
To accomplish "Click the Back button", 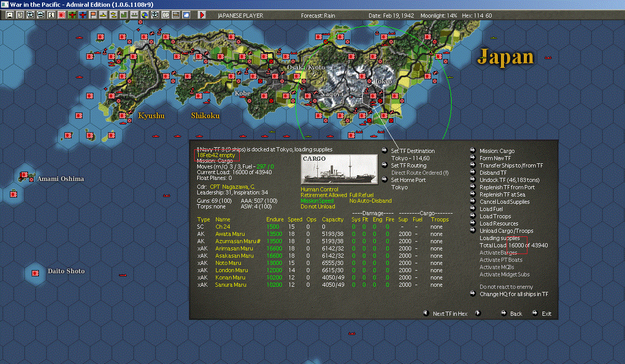I will pos(516,314).
